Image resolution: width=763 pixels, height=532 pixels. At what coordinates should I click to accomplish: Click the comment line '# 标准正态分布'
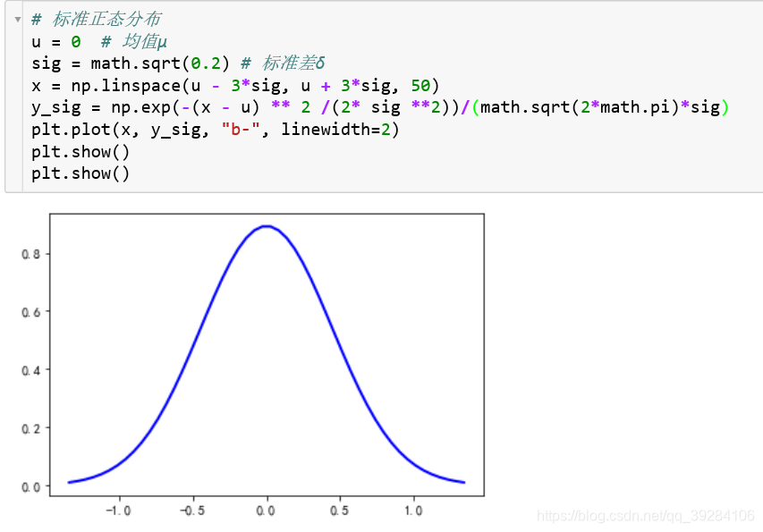(x=96, y=20)
